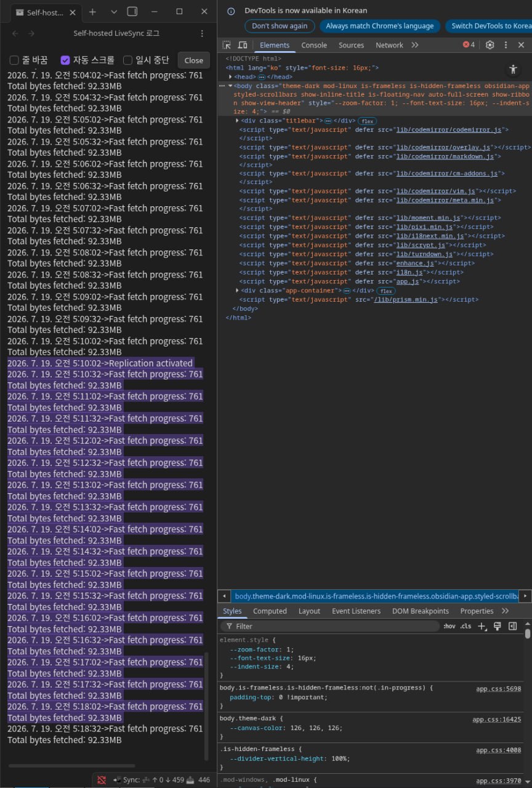Open DevTools settings gear
Image resolution: width=532 pixels, height=788 pixels.
[490, 45]
